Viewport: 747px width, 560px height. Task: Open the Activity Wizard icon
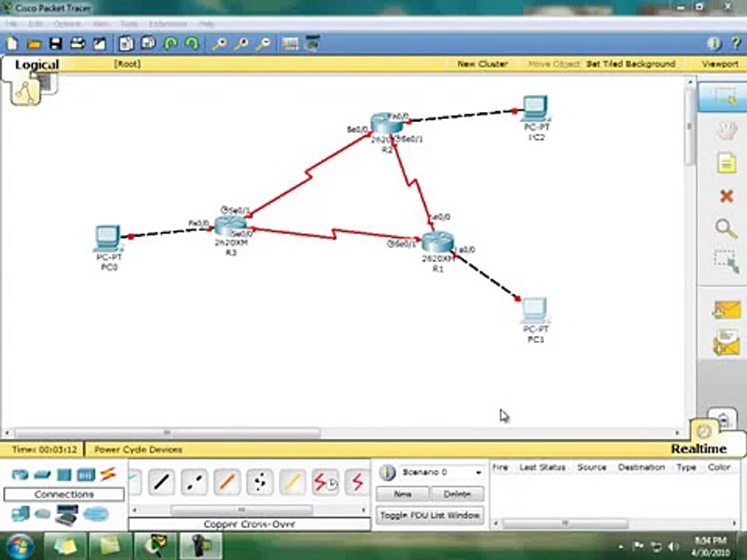[x=99, y=44]
